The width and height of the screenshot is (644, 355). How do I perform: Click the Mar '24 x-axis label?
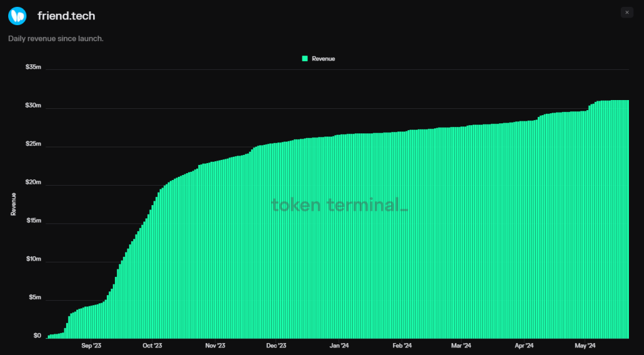pos(462,346)
